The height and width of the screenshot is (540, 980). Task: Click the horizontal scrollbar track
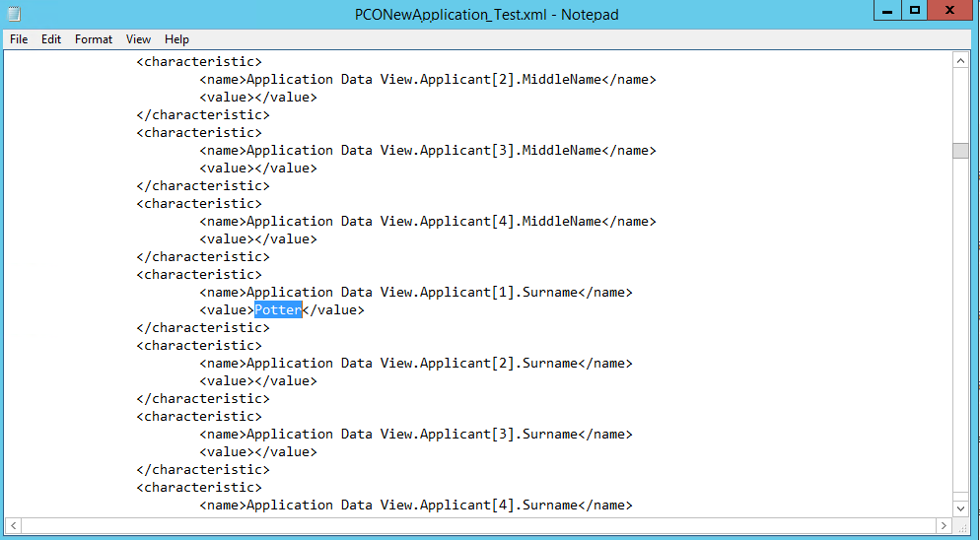click(479, 525)
